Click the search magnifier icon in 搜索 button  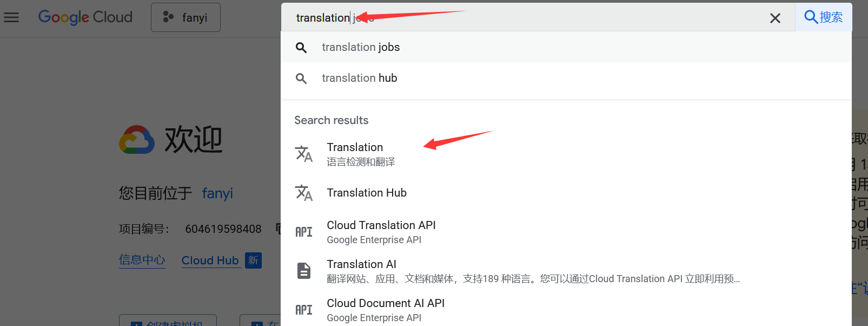click(811, 17)
